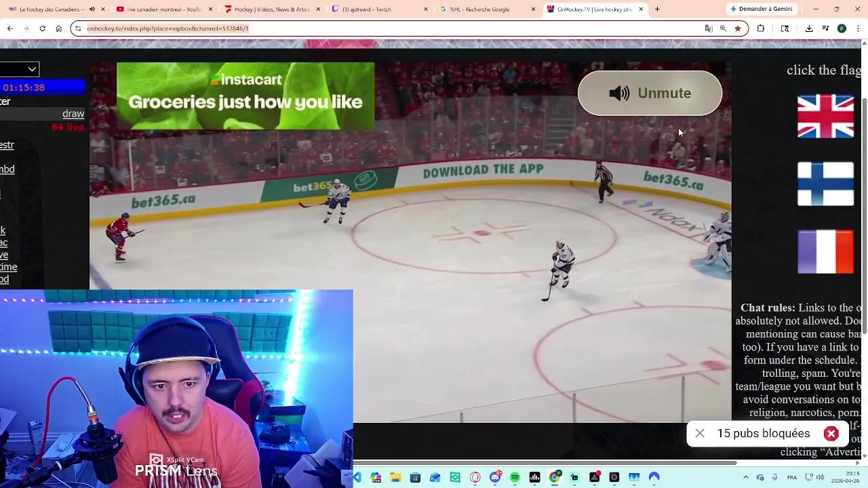Open the 'draw' link in sidebar
Image resolution: width=868 pixels, height=488 pixels.
click(73, 114)
